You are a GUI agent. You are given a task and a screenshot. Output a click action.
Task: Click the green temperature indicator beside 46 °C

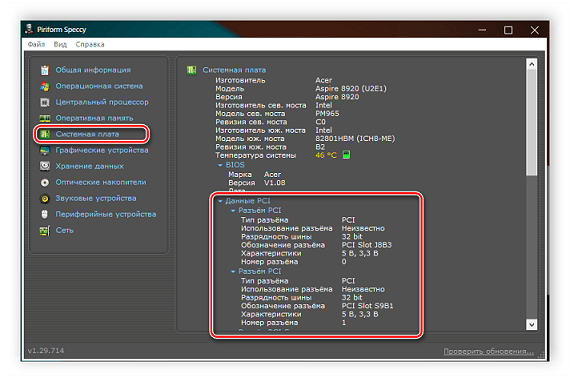point(346,155)
